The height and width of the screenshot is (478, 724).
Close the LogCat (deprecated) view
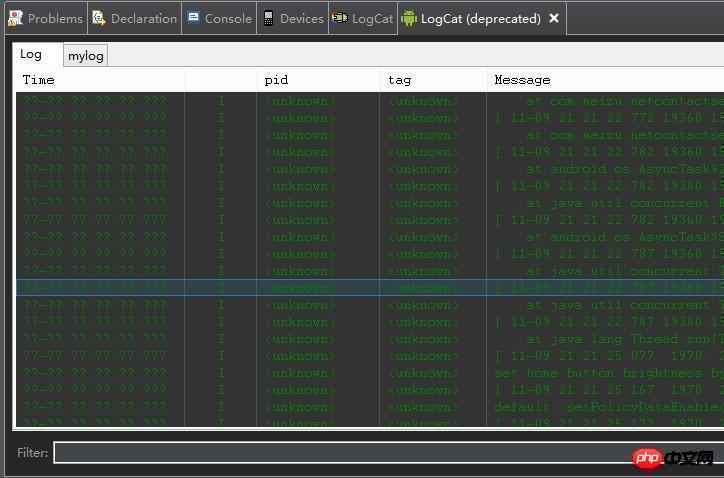554,18
